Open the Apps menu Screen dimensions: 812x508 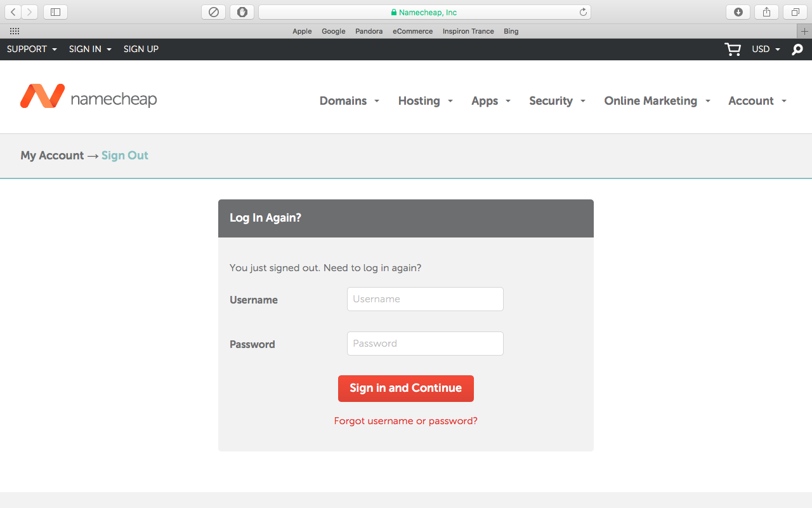[x=490, y=101]
